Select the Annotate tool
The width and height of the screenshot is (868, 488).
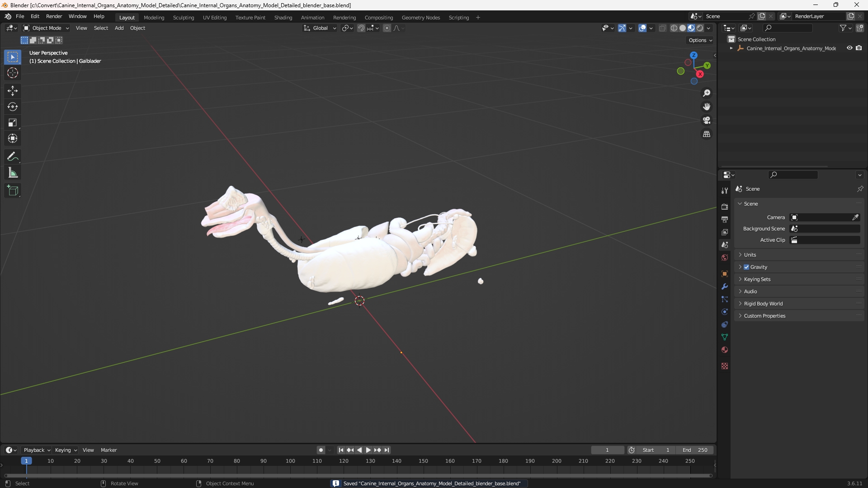[x=13, y=157]
